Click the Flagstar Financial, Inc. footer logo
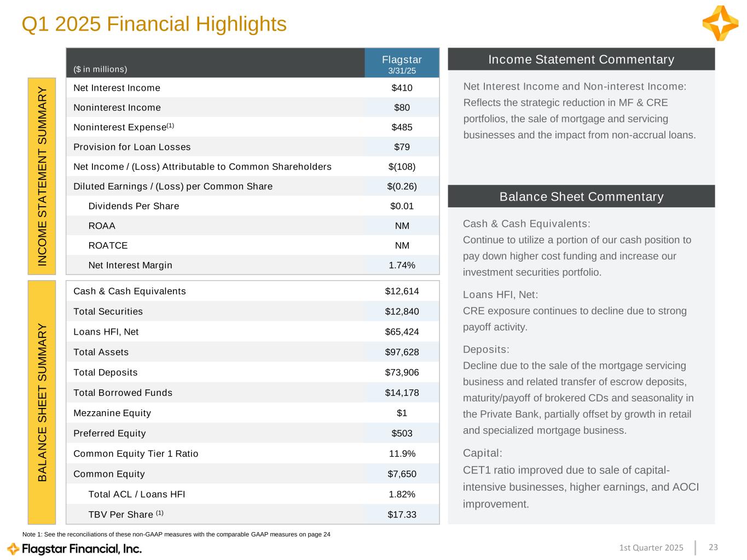This screenshot has width=747, height=560. pos(74,549)
